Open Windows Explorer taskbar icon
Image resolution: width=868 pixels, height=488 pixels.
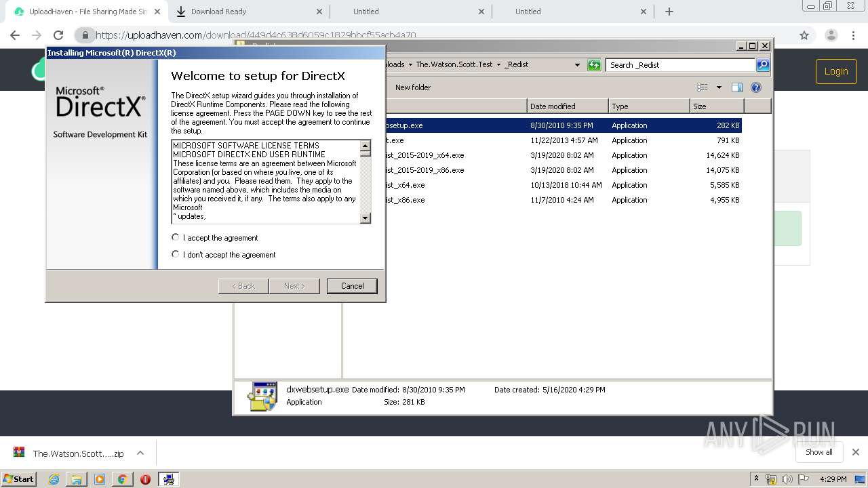tap(77, 479)
